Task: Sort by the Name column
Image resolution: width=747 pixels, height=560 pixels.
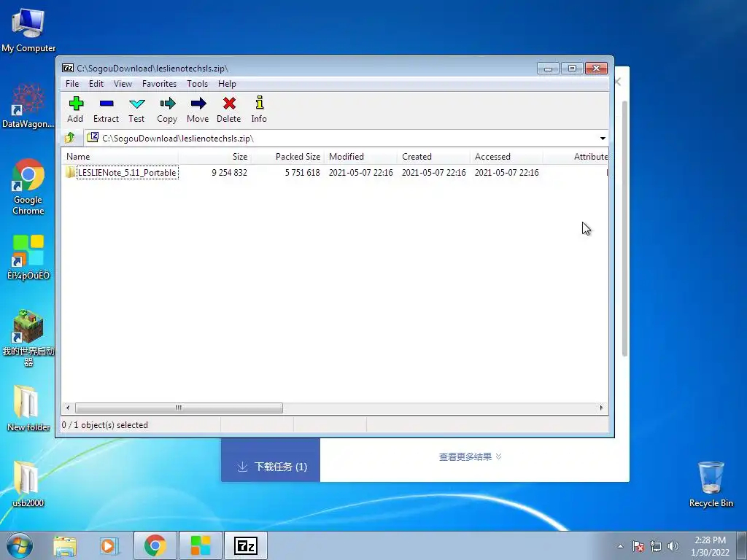Action: 120,157
